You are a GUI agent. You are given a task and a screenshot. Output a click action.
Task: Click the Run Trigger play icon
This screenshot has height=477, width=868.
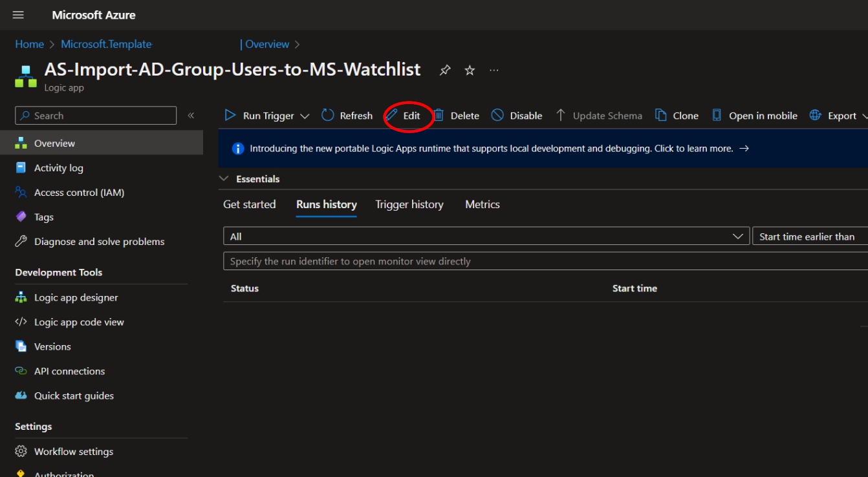click(230, 115)
